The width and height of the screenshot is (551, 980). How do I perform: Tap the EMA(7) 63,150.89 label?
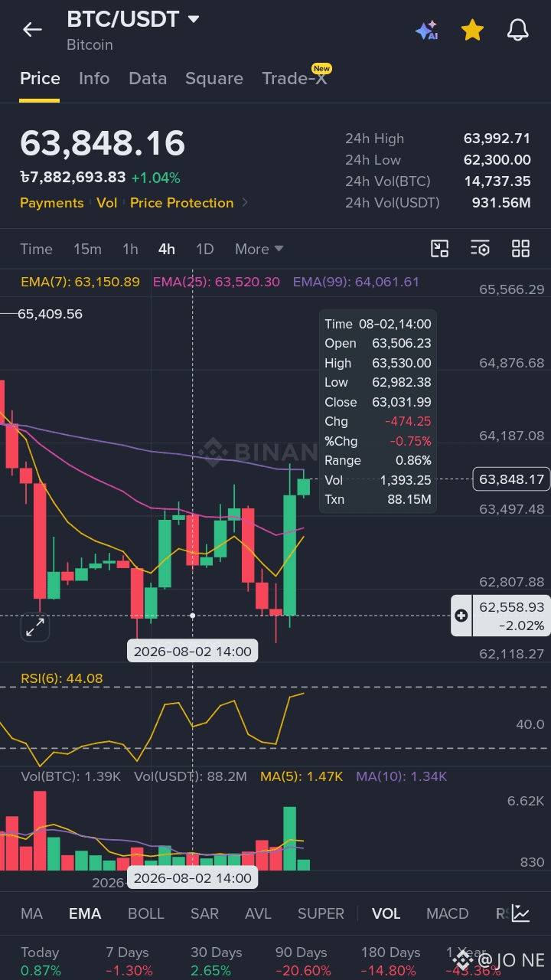pyautogui.click(x=80, y=282)
